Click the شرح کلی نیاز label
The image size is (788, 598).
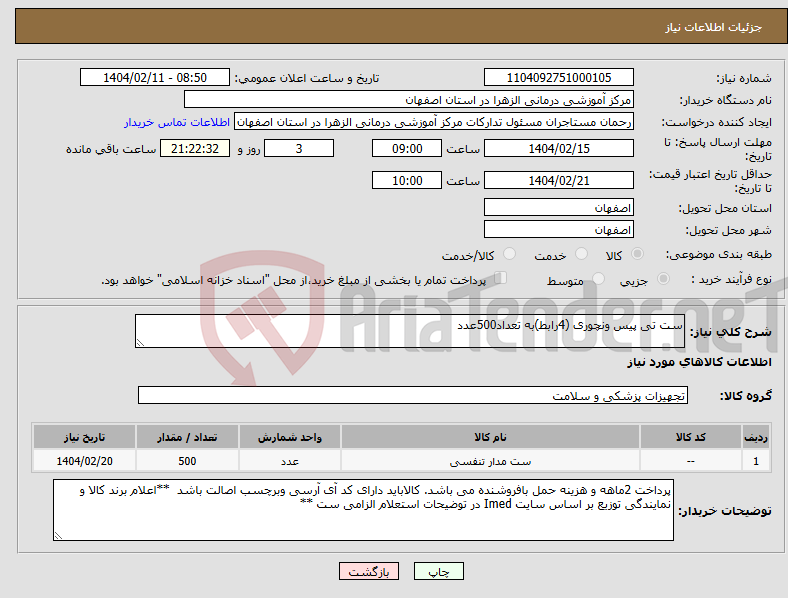click(x=731, y=332)
